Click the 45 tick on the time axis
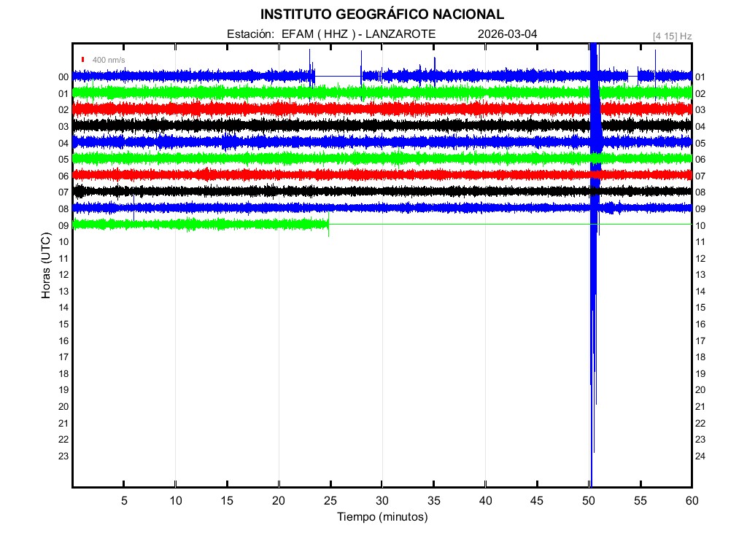 (x=537, y=501)
